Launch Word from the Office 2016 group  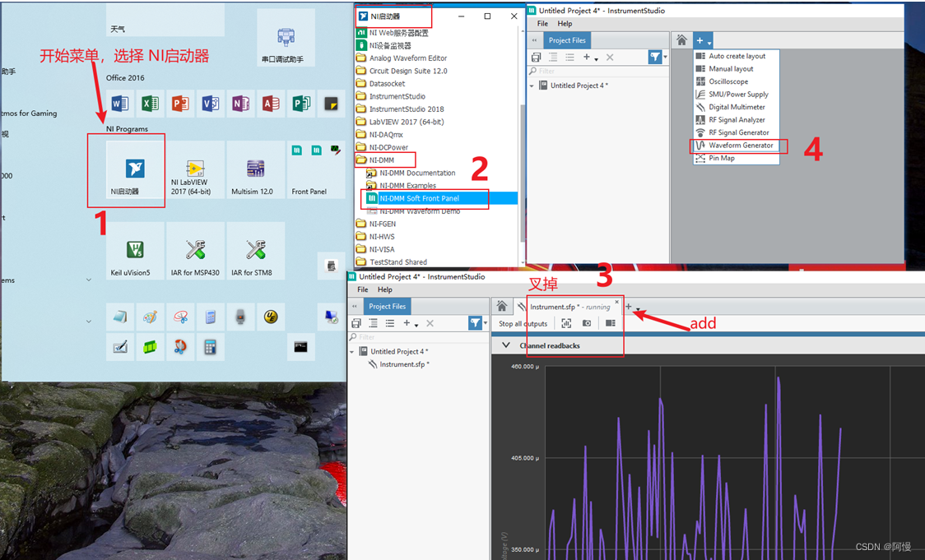120,104
